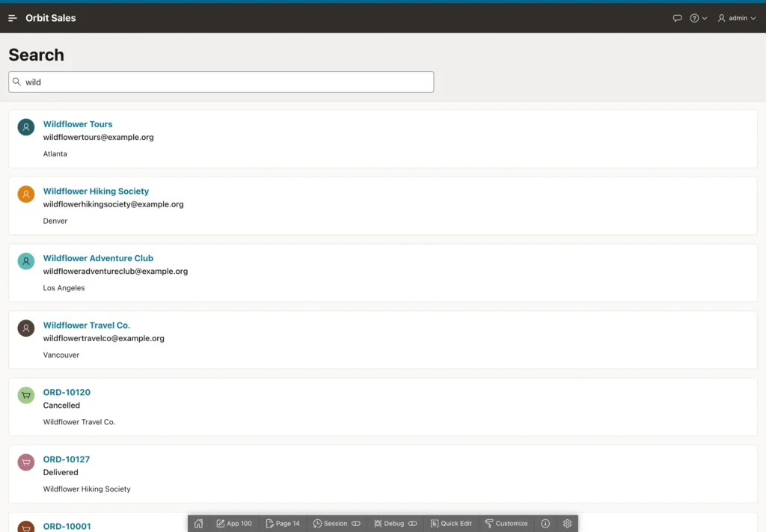
Task: Select wildfloweradventureclub@example.org email text
Action: 115,271
